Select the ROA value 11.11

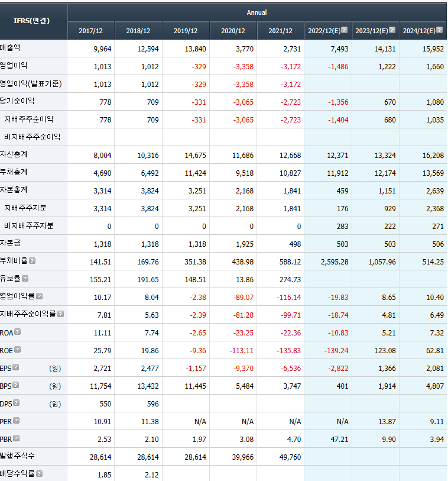tap(102, 334)
